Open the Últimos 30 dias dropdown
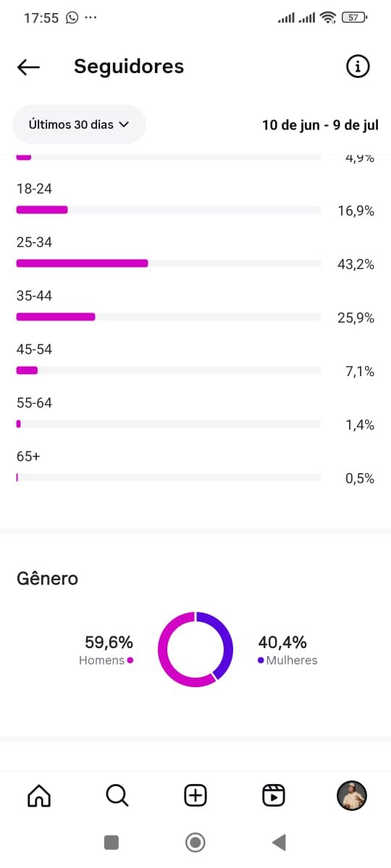The image size is (391, 868). 80,124
